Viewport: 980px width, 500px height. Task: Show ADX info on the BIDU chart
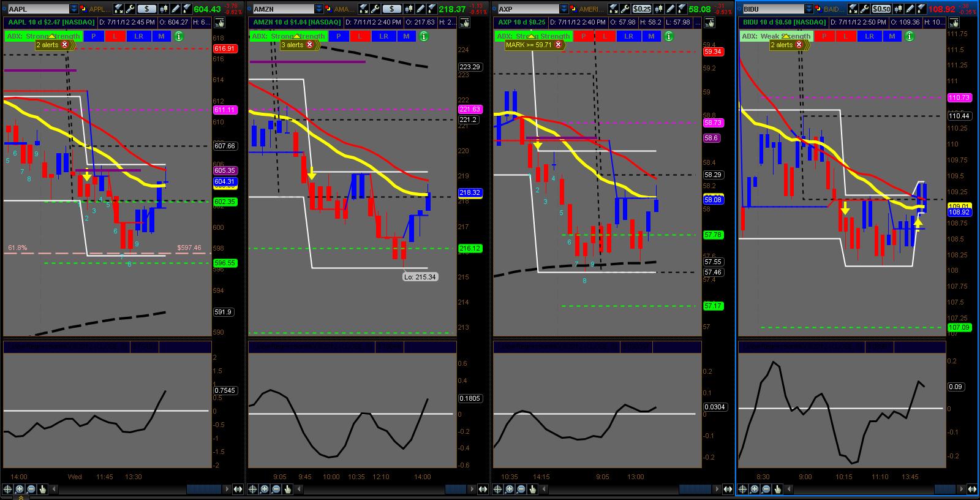point(909,36)
